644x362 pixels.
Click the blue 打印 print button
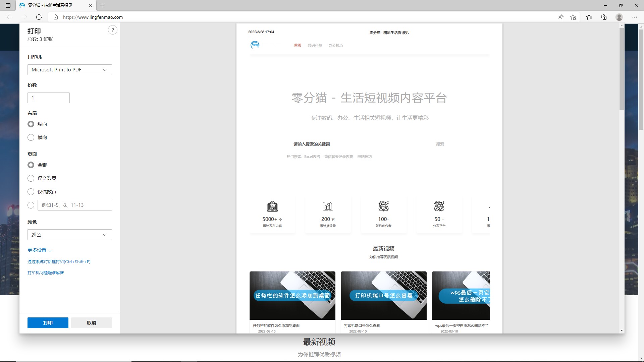tap(48, 323)
